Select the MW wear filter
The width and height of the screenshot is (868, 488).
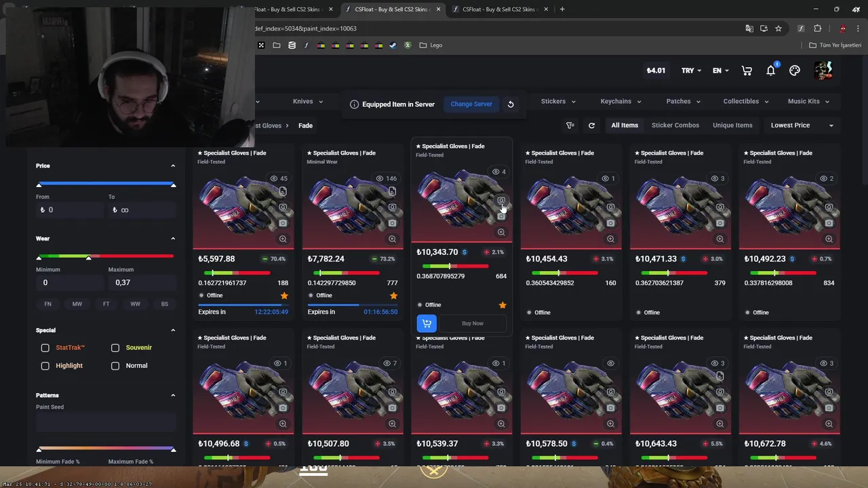77,304
